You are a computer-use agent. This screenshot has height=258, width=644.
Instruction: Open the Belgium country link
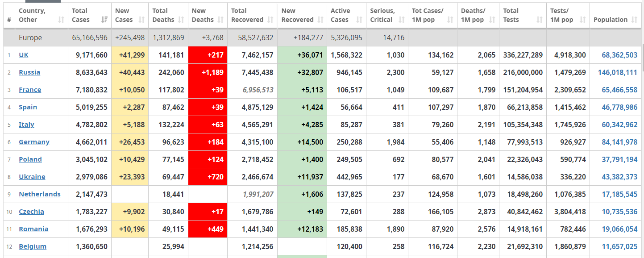[x=33, y=246]
